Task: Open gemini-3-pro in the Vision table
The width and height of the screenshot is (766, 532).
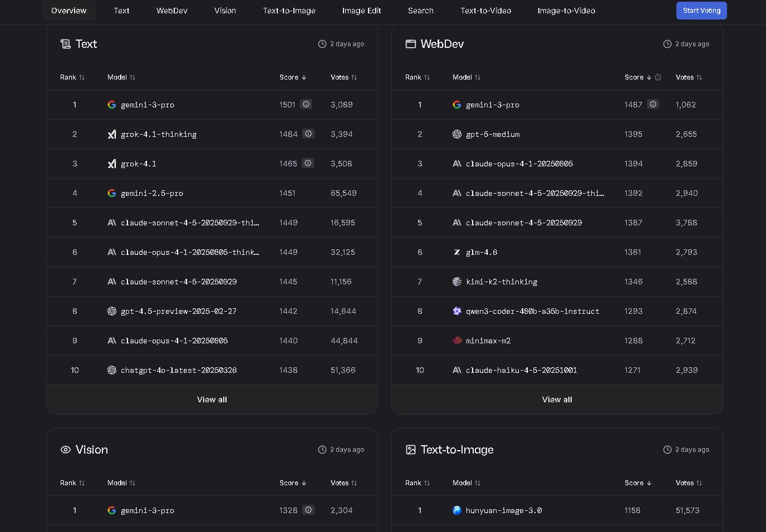Action: coord(148,510)
